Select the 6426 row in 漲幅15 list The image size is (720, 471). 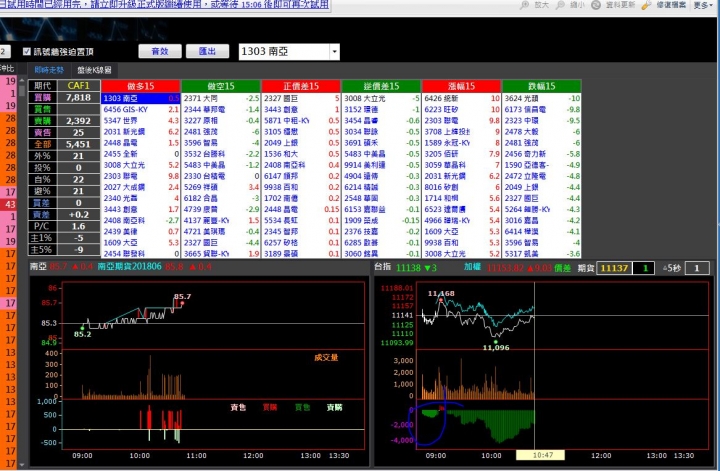461,98
